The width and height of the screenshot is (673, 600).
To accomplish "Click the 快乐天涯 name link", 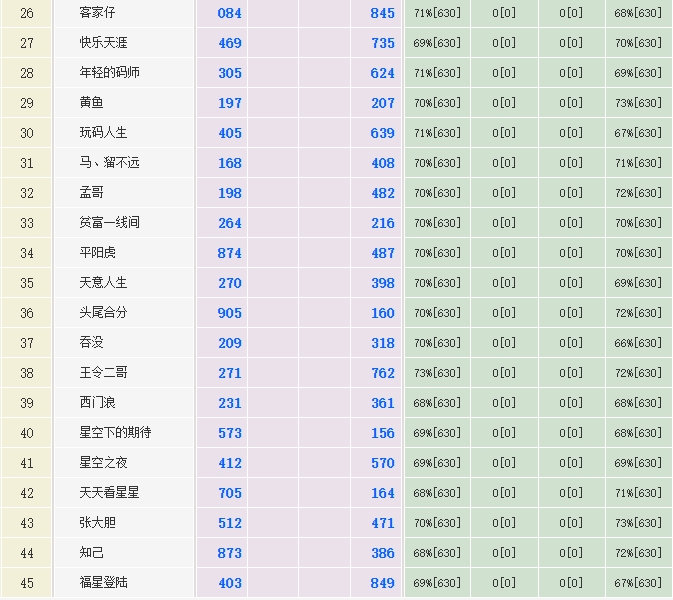I will 104,43.
